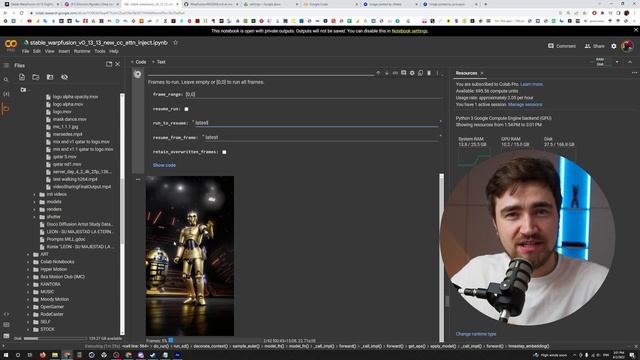This screenshot has height=360, width=640.
Task: Close the Resources tab
Action: click(x=482, y=73)
